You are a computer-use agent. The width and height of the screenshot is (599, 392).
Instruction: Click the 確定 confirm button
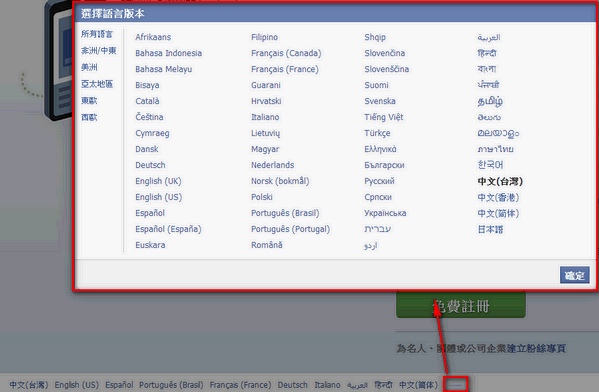575,275
